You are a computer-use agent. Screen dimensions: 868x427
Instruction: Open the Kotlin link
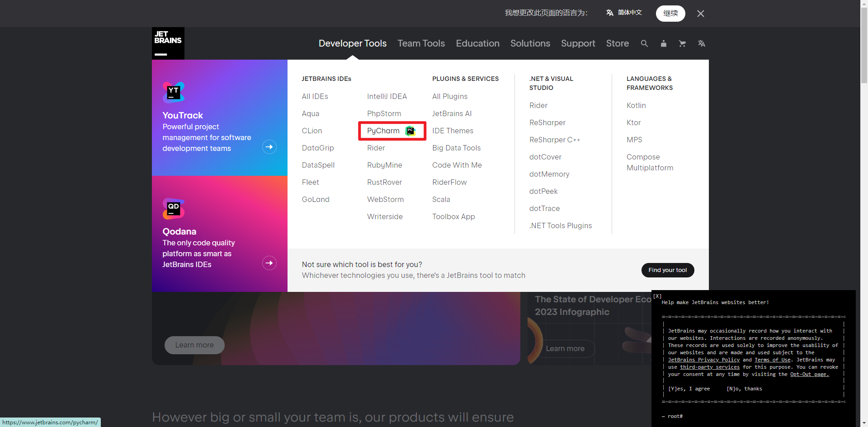point(637,105)
